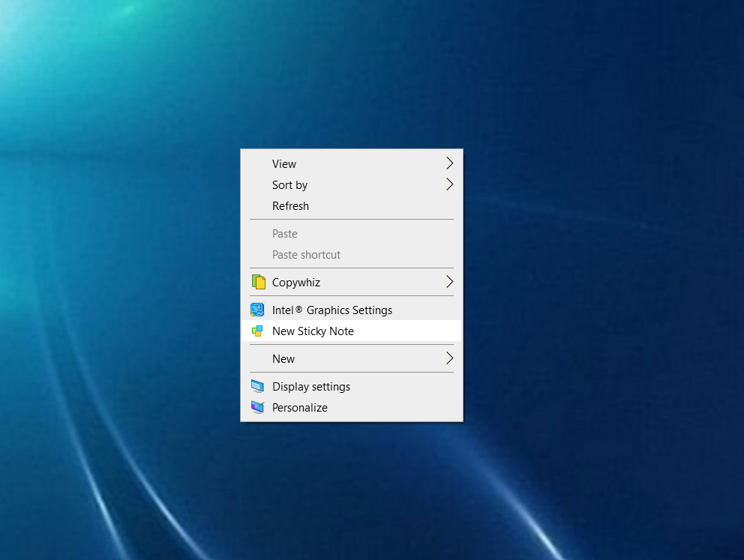Click the Paste menu entry
Viewport: 744px width, 560px height.
click(x=285, y=233)
